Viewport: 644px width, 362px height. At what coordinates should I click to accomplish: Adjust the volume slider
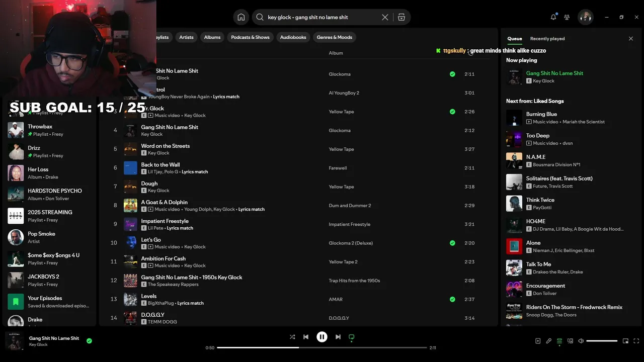(x=602, y=341)
